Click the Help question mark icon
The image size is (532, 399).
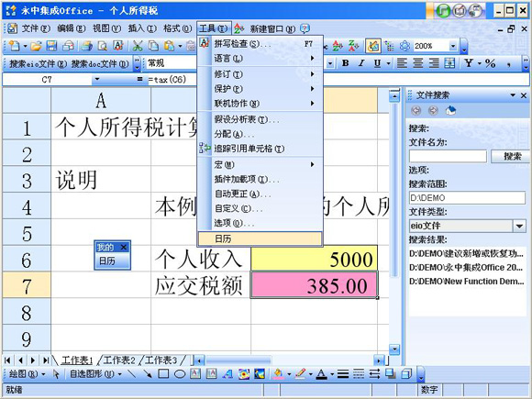(305, 28)
